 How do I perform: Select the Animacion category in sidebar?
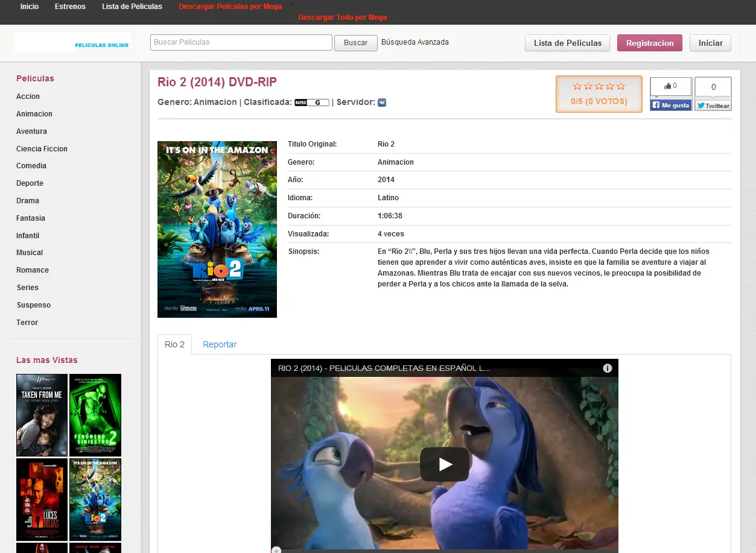pos(34,114)
